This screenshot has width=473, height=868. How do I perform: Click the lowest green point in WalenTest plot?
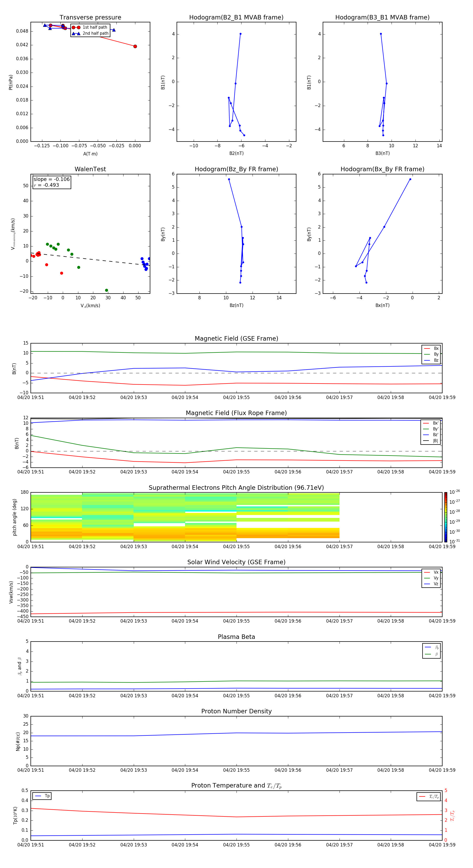tap(106, 290)
